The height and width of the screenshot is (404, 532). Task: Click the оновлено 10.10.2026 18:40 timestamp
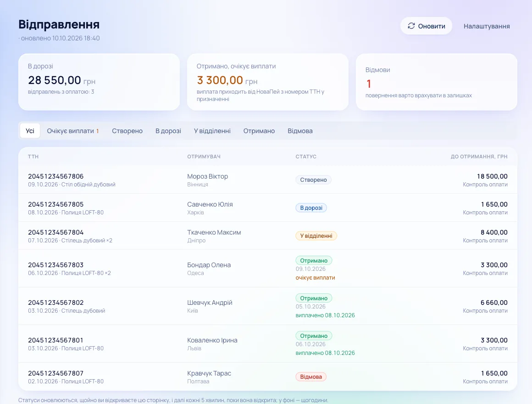(x=60, y=38)
